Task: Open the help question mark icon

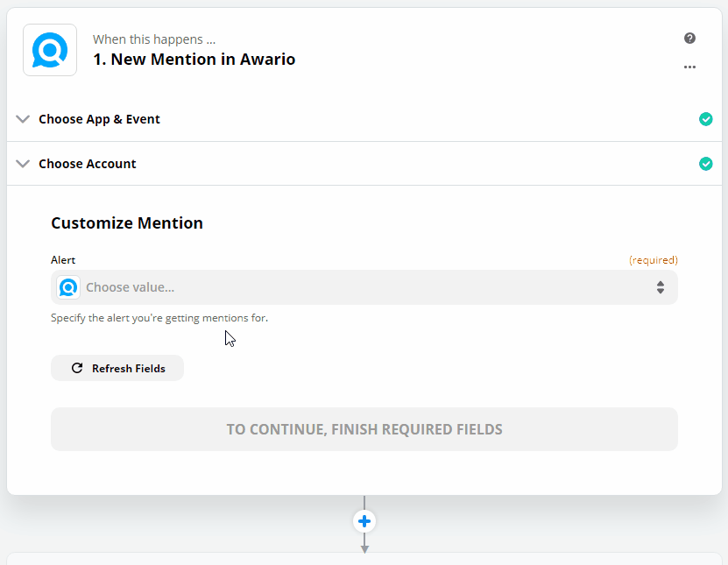Action: tap(689, 38)
